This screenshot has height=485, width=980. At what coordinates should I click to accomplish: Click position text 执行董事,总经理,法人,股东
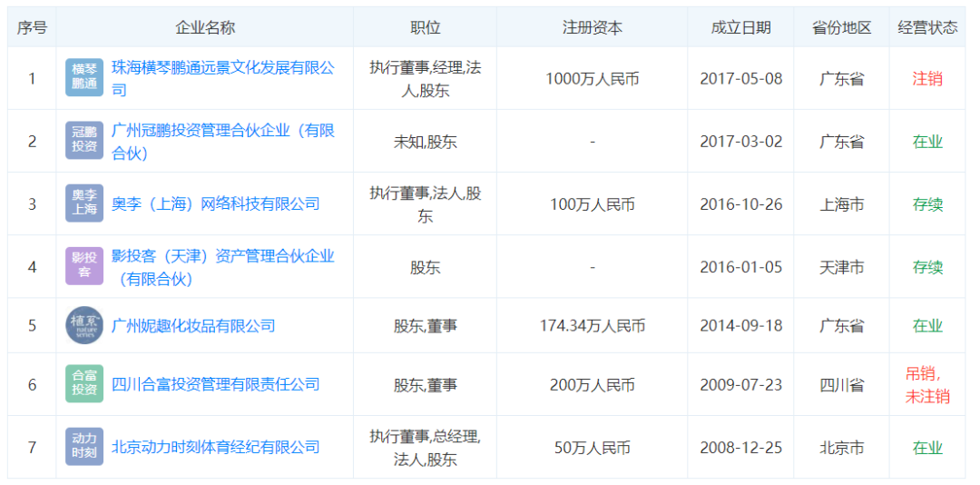pos(425,448)
